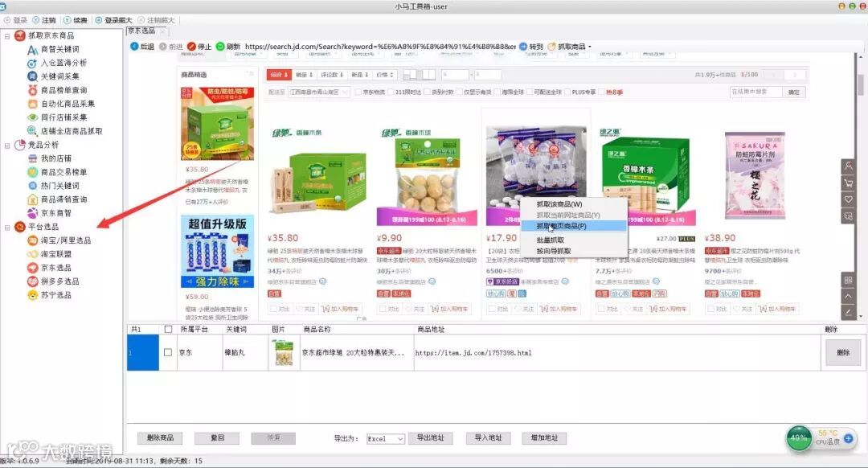The height and width of the screenshot is (468, 868).
Task: Select 淘宝/阿里选品 item
Action: [x=65, y=240]
